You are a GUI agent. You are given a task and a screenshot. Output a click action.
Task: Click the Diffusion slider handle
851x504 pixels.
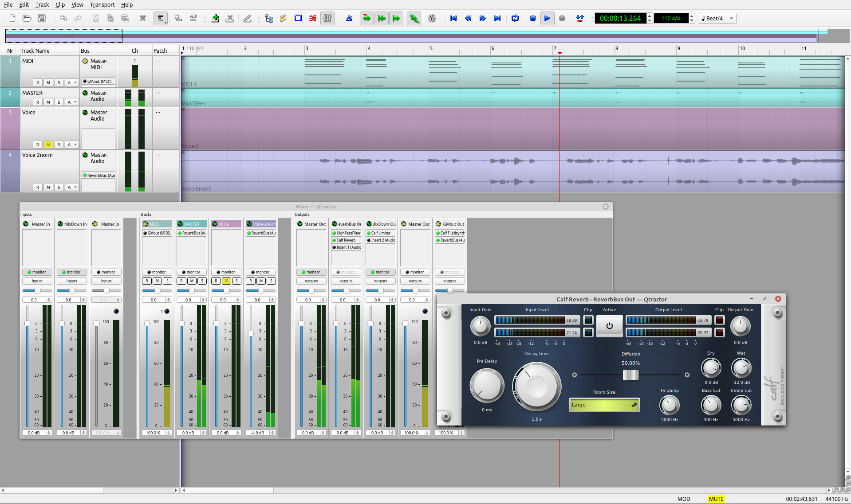pyautogui.click(x=630, y=375)
